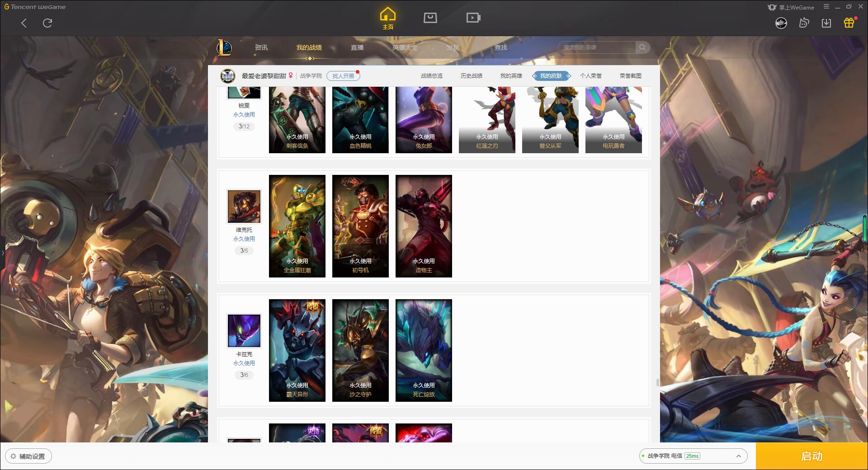This screenshot has height=470, width=868.
Task: Select the 我的战绩 navigation tab
Action: [x=309, y=47]
